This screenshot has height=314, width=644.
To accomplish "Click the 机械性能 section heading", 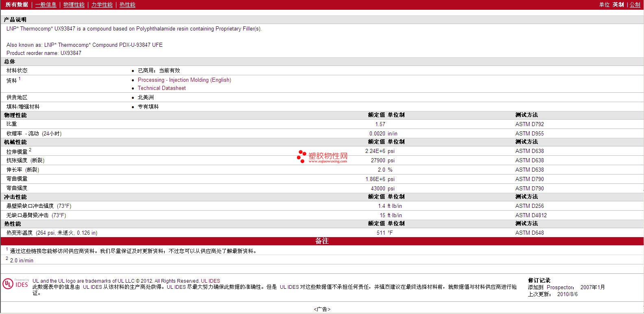I will coord(15,142).
